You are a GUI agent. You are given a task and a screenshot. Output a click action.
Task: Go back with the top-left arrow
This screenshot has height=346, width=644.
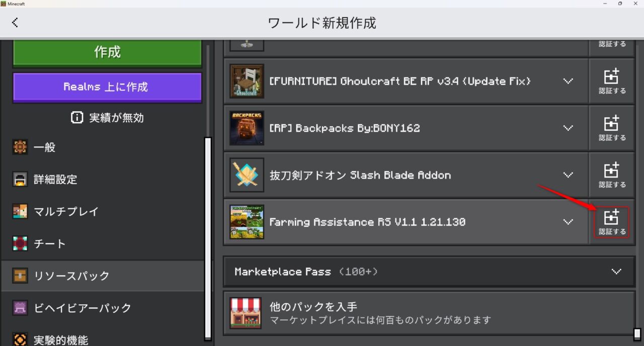[x=15, y=23]
